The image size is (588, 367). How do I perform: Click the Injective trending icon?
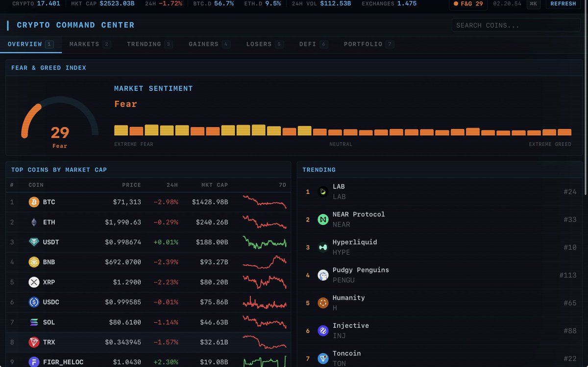pyautogui.click(x=322, y=331)
